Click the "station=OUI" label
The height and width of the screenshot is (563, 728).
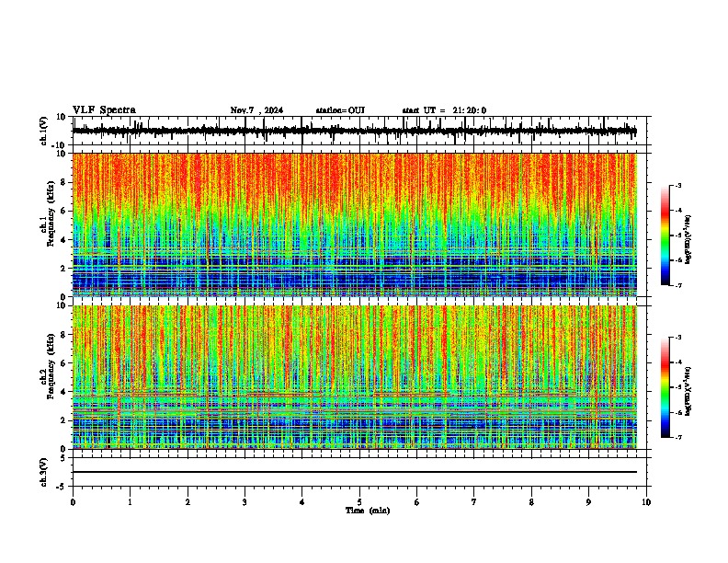pyautogui.click(x=340, y=110)
